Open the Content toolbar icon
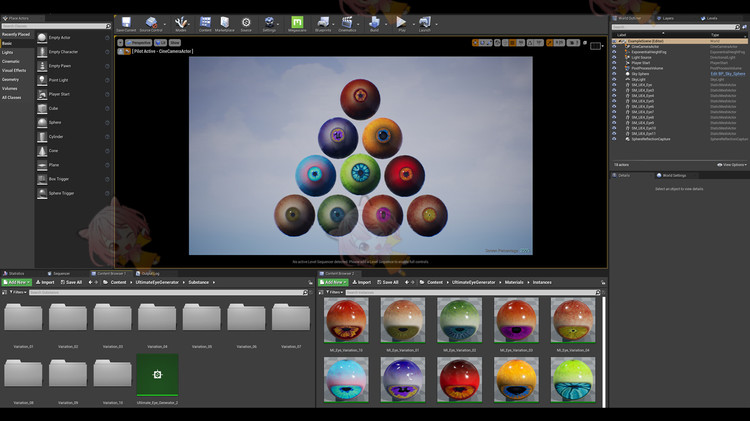The width and height of the screenshot is (750, 421). [205, 24]
